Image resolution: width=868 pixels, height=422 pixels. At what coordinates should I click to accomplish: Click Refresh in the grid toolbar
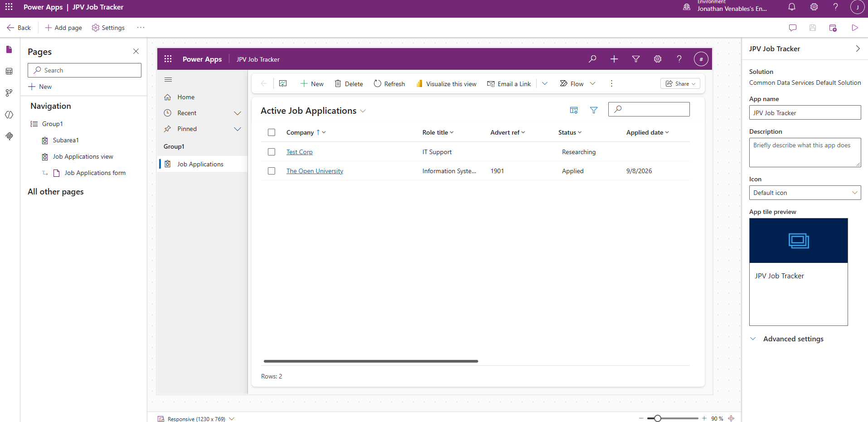coord(389,83)
